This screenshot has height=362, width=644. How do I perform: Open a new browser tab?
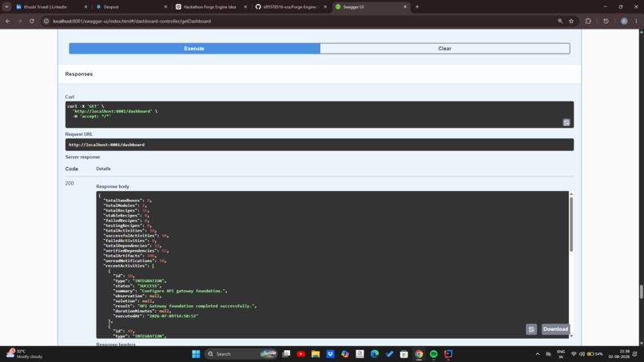[x=417, y=7]
